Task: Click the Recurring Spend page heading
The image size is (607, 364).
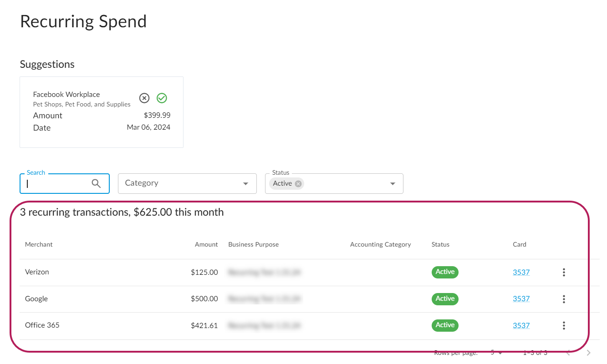Action: coord(83,21)
